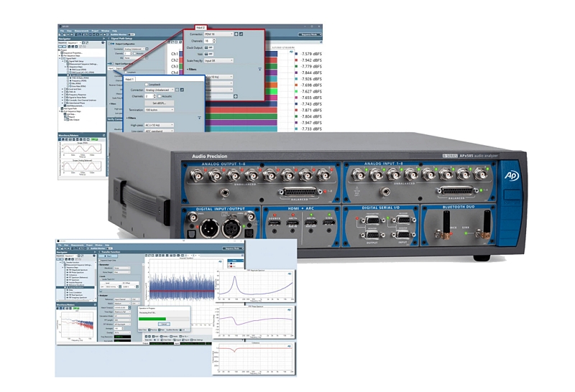Select the Acoustic option beside Channels 2
Screen dimensions: 575x392
[x=160, y=96]
